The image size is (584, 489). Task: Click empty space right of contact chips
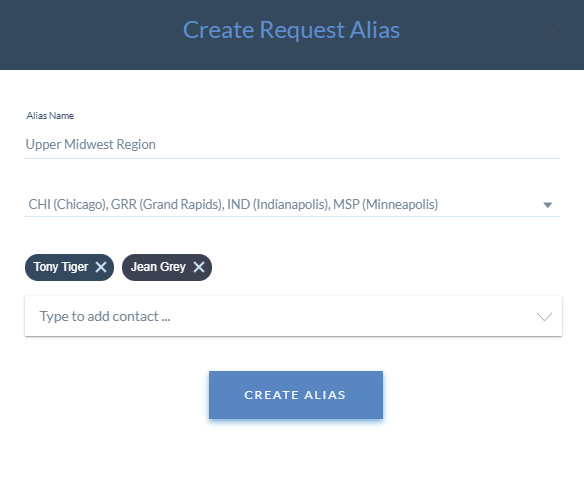(385, 267)
